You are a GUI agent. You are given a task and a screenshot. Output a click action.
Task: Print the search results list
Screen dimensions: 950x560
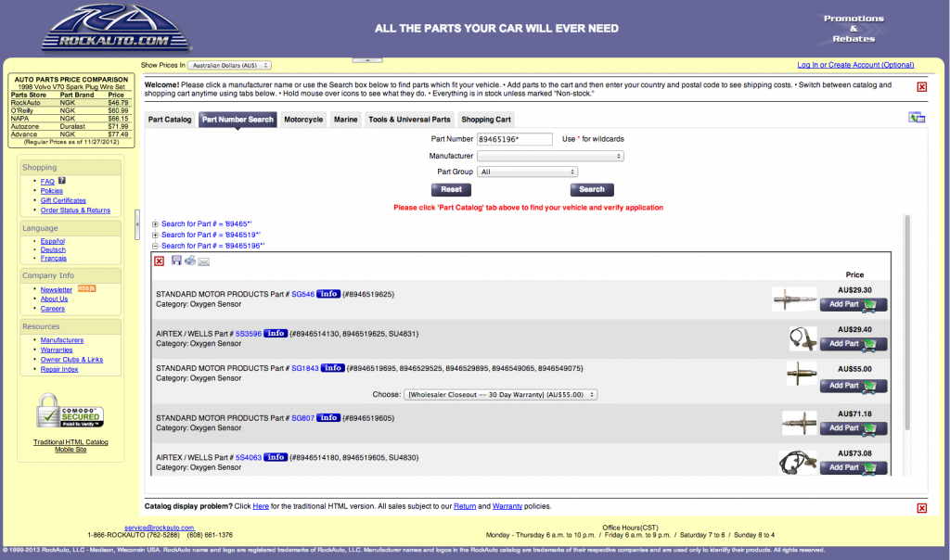coord(190,261)
